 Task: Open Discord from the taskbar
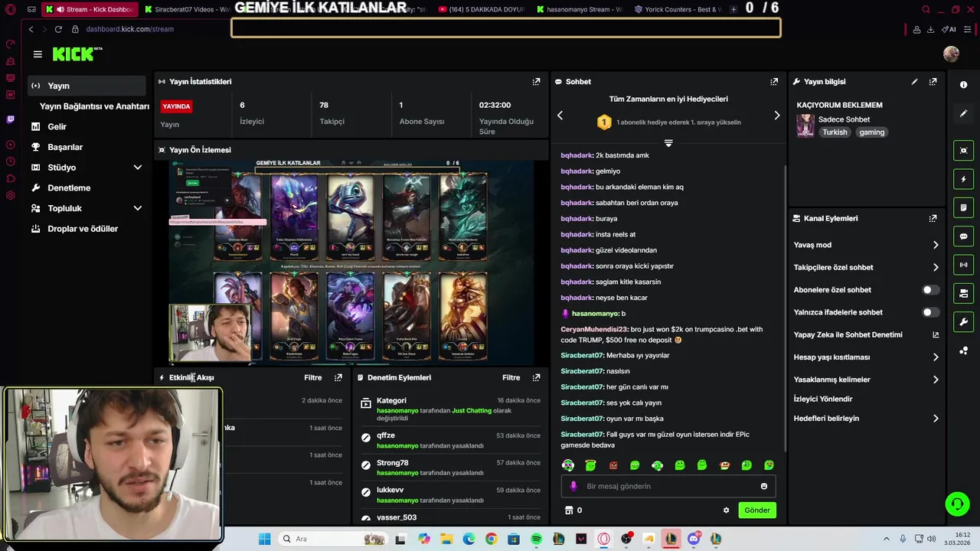[693, 539]
